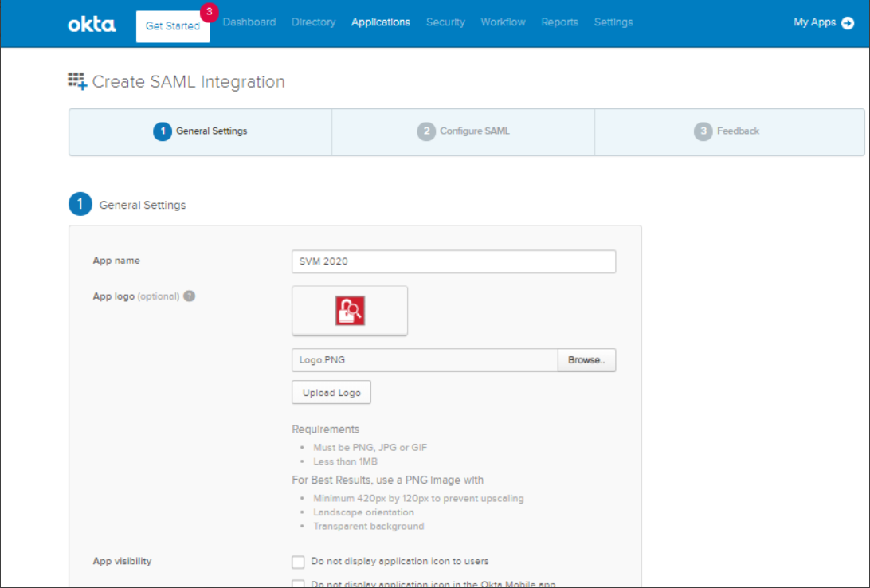The width and height of the screenshot is (870, 588).
Task: Open the Applications menu
Action: pyautogui.click(x=381, y=22)
